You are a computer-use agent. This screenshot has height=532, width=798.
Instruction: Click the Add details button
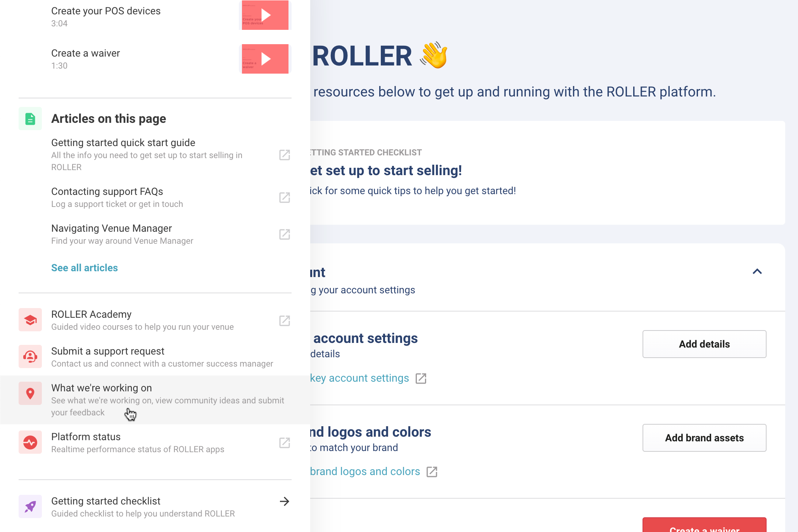pos(704,344)
